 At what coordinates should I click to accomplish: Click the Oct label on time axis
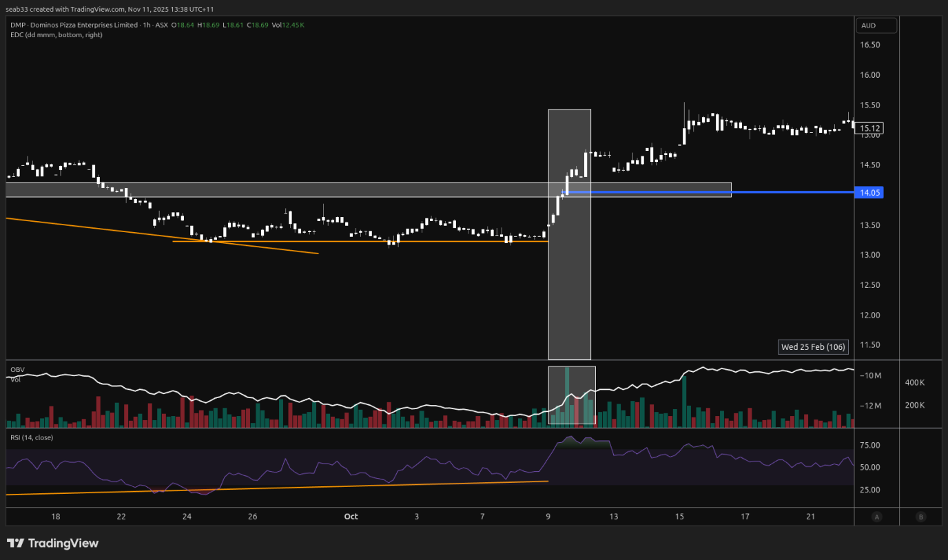[x=351, y=517]
